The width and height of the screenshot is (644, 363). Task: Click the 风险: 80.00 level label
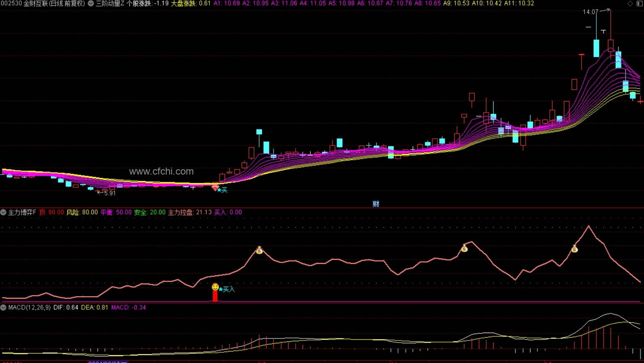coord(82,212)
